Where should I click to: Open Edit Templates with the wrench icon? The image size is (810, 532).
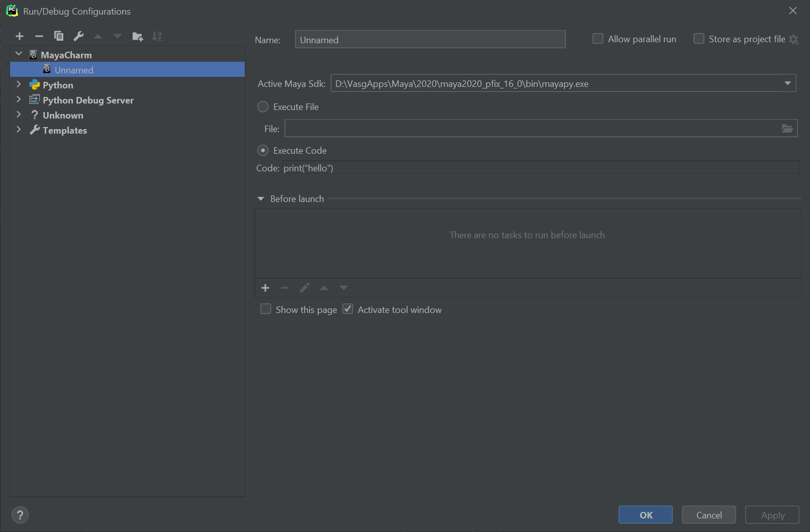point(78,36)
